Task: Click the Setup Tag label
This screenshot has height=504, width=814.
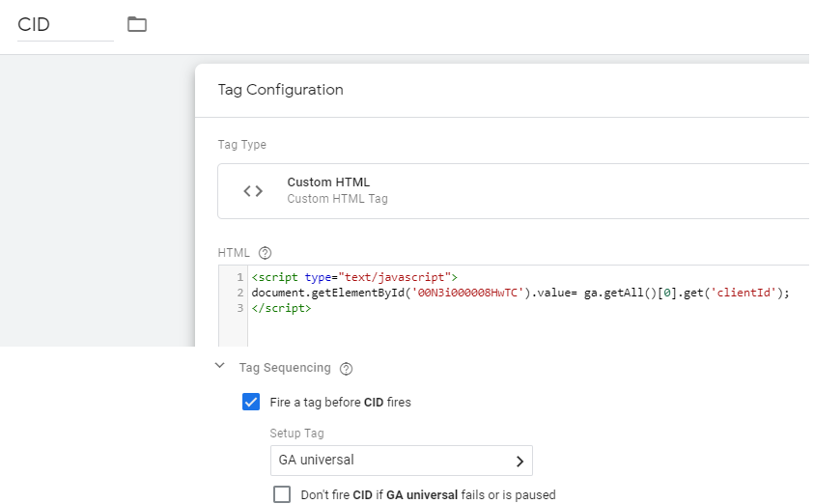Action: tap(296, 433)
